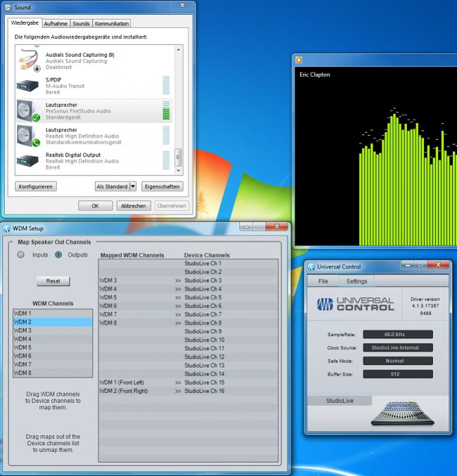Click the Eigenschaften button
The width and height of the screenshot is (457, 476).
click(162, 187)
